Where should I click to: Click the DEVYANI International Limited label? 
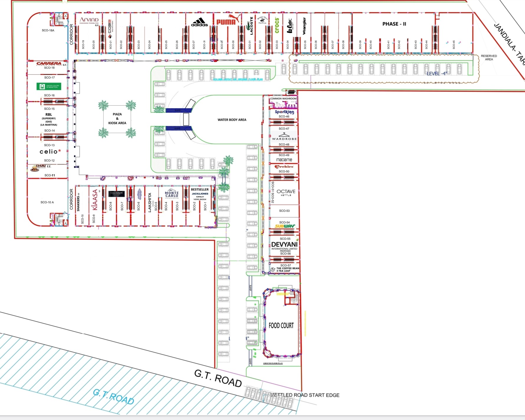285,246
